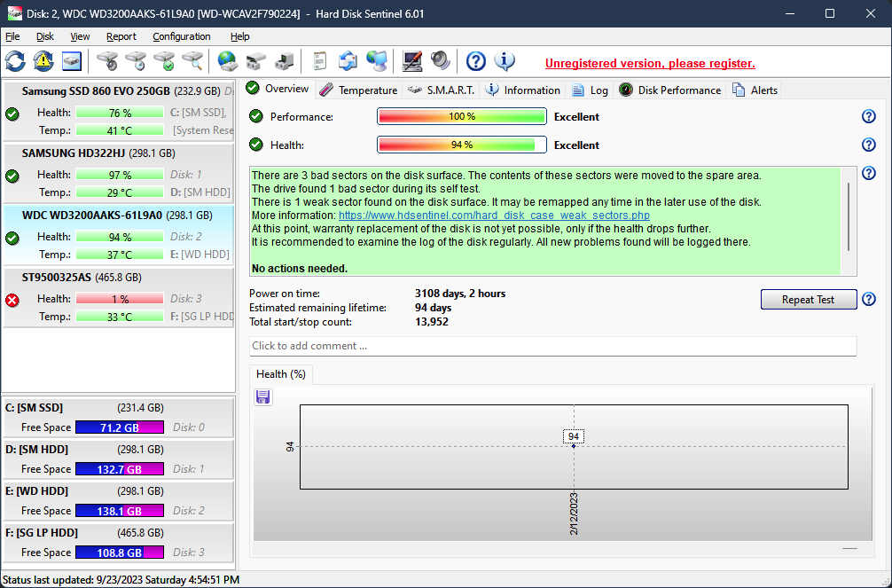Screen dimensions: 892x588
Task: Click the Click to add comment field
Action: click(x=552, y=346)
